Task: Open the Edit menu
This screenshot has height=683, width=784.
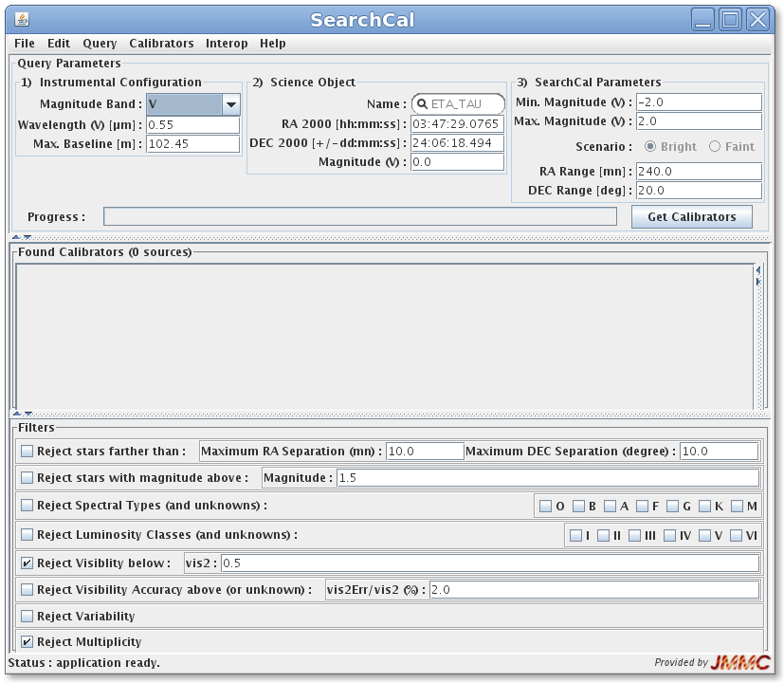Action: click(59, 44)
